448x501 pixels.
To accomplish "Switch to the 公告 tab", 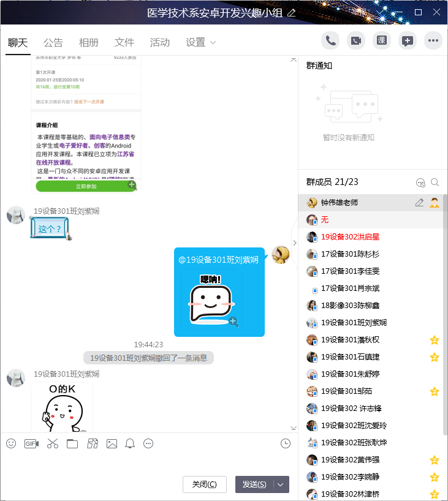I will coord(53,42).
